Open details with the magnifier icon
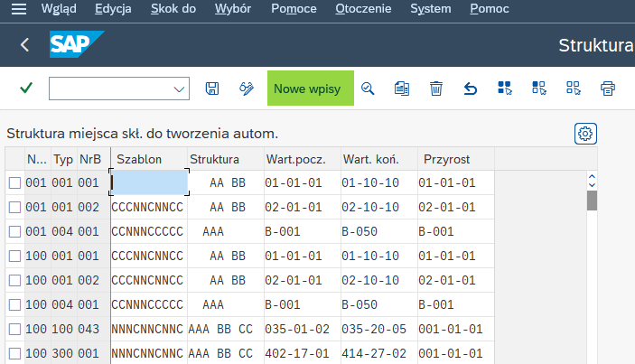 368,89
